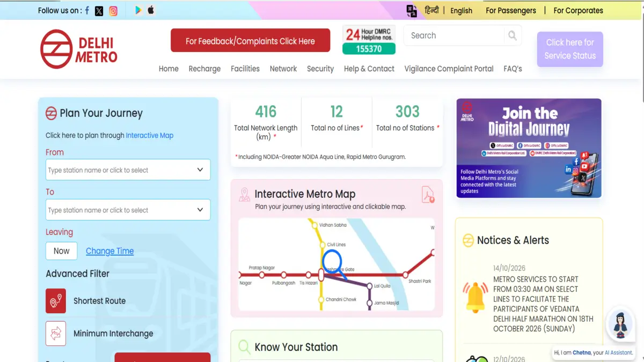Open the Home menu item
644x362 pixels.
click(x=169, y=69)
